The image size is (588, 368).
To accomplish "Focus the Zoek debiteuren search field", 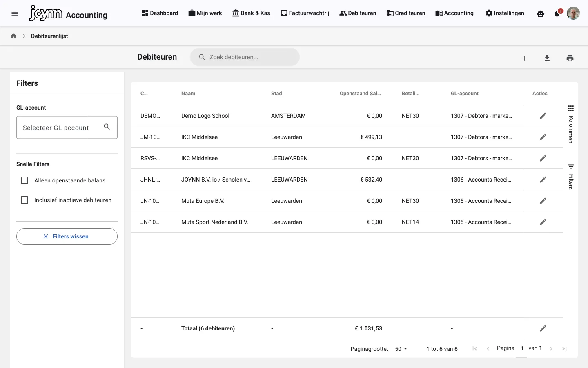I will tap(245, 57).
